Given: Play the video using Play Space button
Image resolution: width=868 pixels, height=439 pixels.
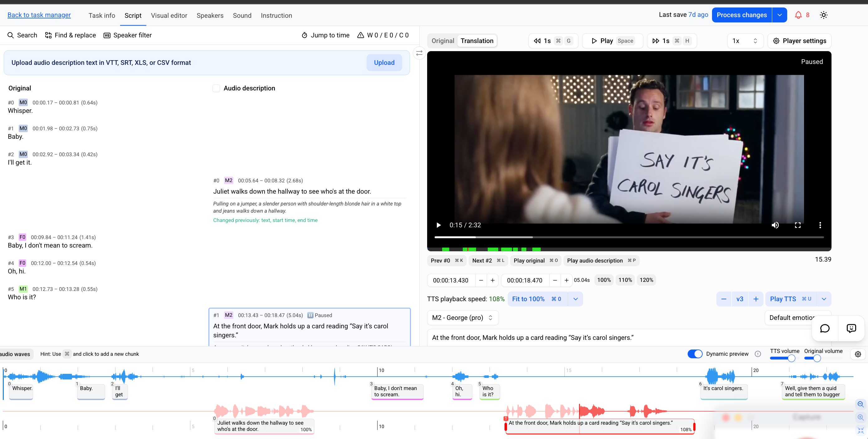Looking at the screenshot, I should 612,41.
